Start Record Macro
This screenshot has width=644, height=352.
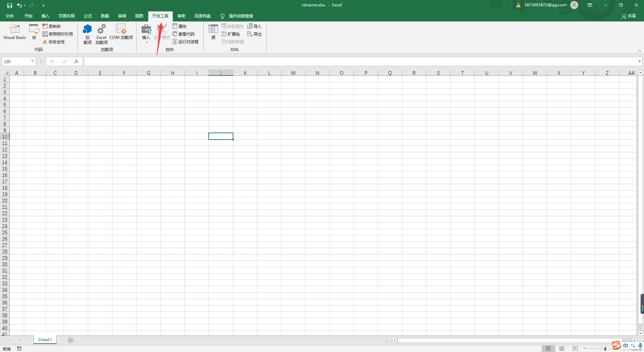click(52, 26)
